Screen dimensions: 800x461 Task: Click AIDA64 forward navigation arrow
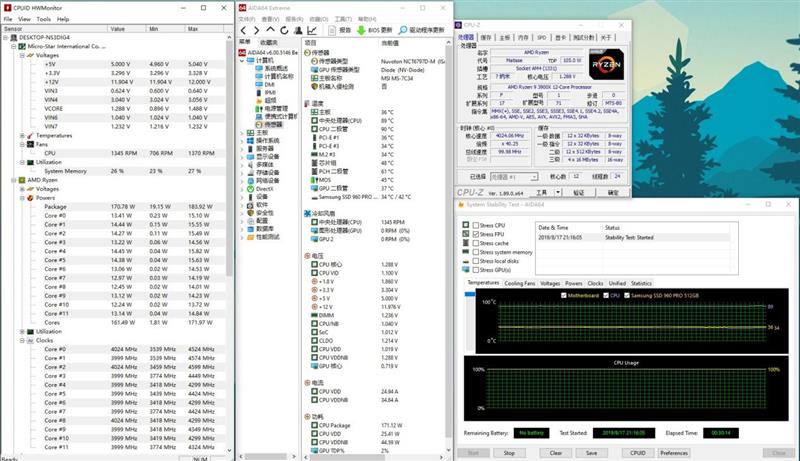pyautogui.click(x=257, y=31)
